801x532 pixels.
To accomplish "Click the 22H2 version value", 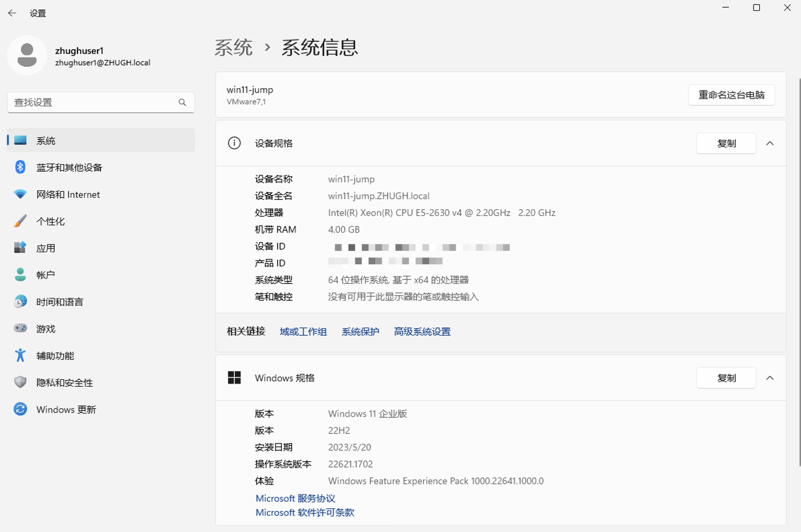I will [339, 430].
